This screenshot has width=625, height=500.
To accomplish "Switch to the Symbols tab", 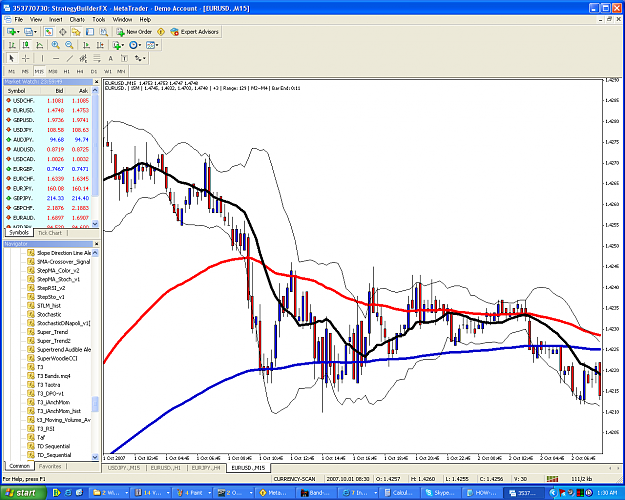I will click(x=19, y=233).
